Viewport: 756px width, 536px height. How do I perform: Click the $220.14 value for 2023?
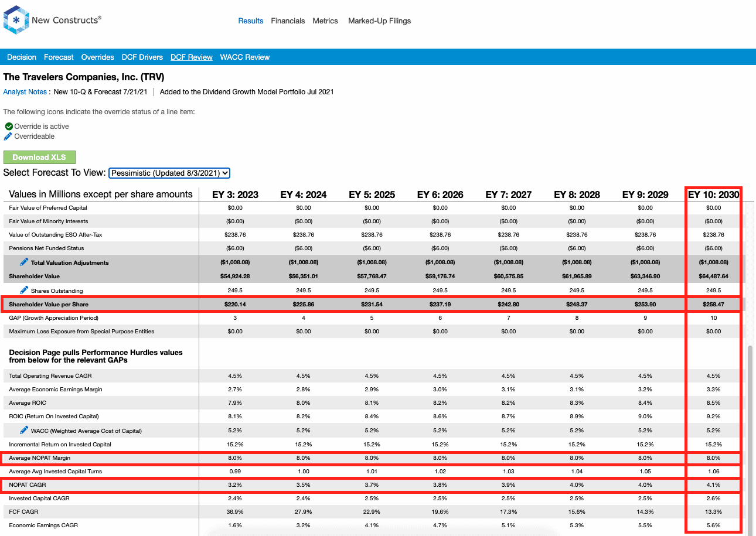coord(235,305)
